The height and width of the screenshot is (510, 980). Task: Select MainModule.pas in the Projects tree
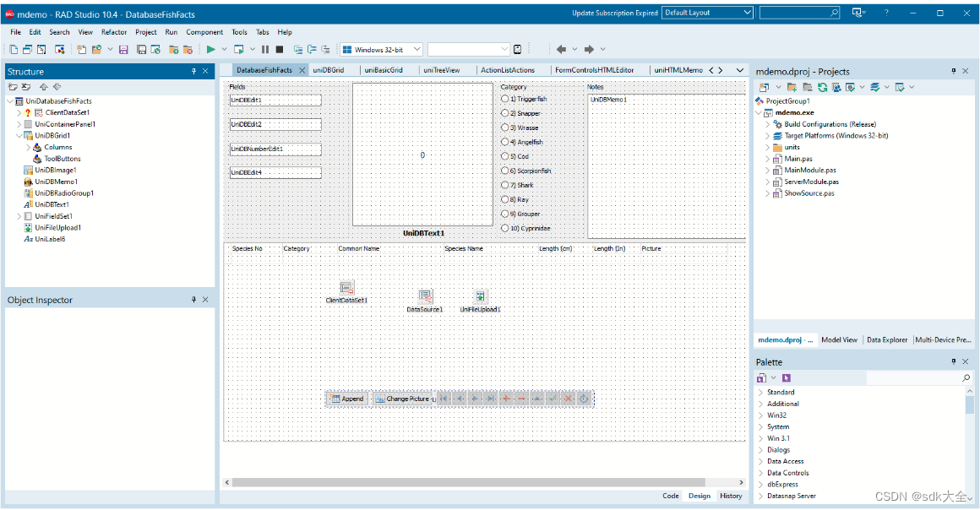(810, 170)
